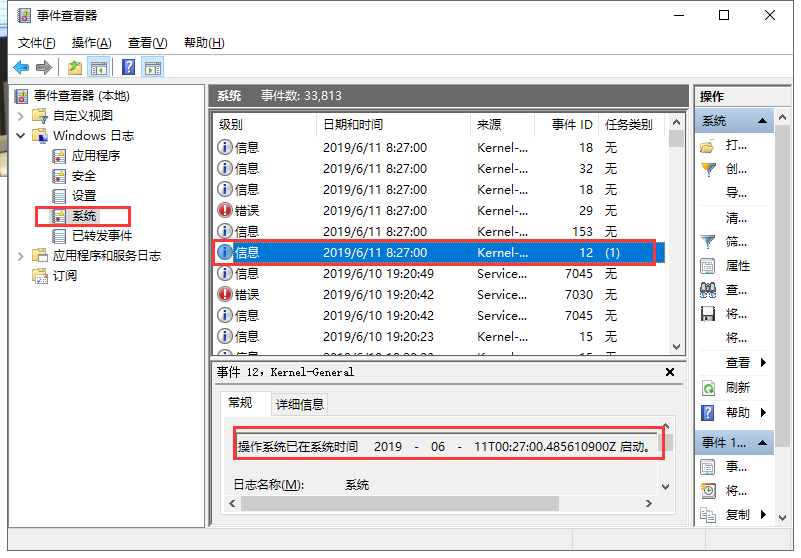This screenshot has width=801, height=558.
Task: Click the Back arrow toolbar icon
Action: [x=21, y=67]
